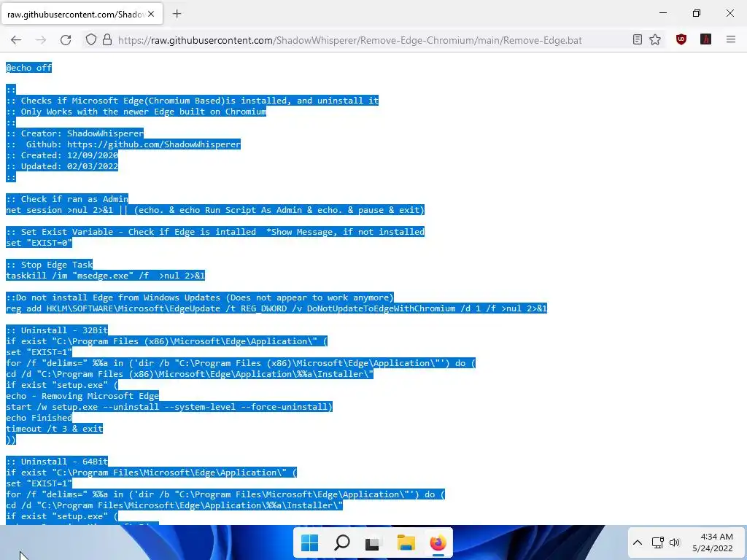
Task: Click the 'set "EXIST=0"' line
Action: tap(39, 243)
